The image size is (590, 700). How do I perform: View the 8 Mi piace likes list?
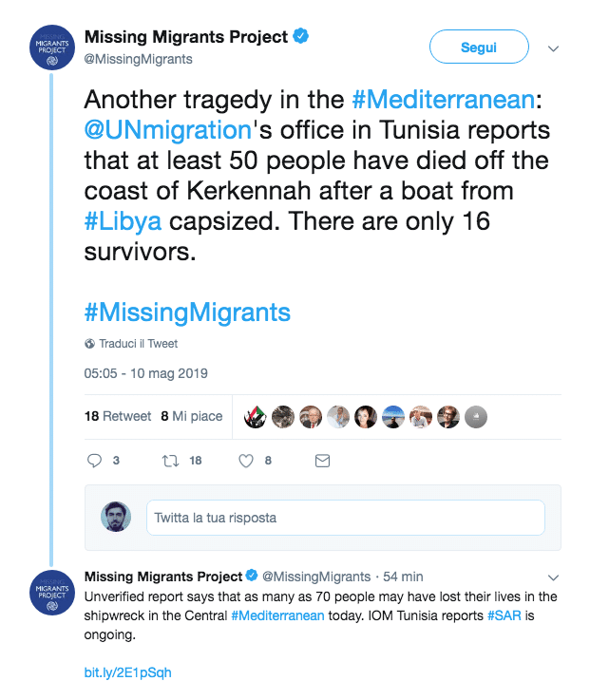coord(191,416)
